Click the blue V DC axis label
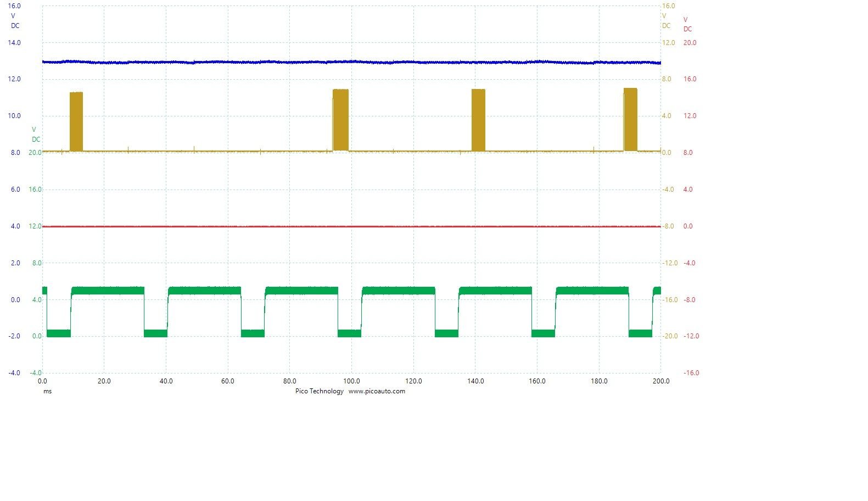Image resolution: width=868 pixels, height=501 pixels. (x=15, y=21)
